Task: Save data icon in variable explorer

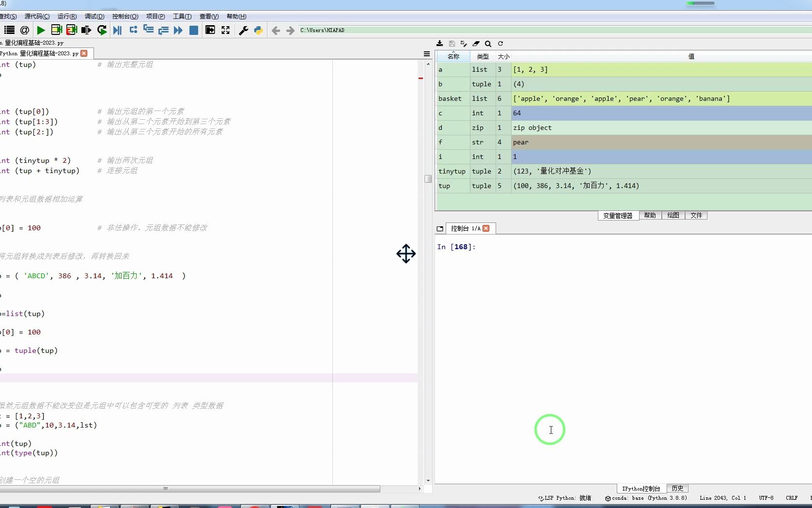Action: click(x=452, y=44)
